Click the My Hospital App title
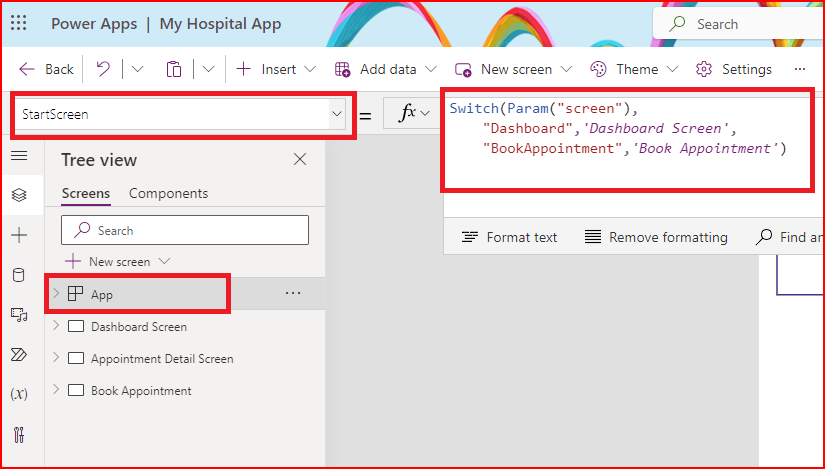 [220, 24]
